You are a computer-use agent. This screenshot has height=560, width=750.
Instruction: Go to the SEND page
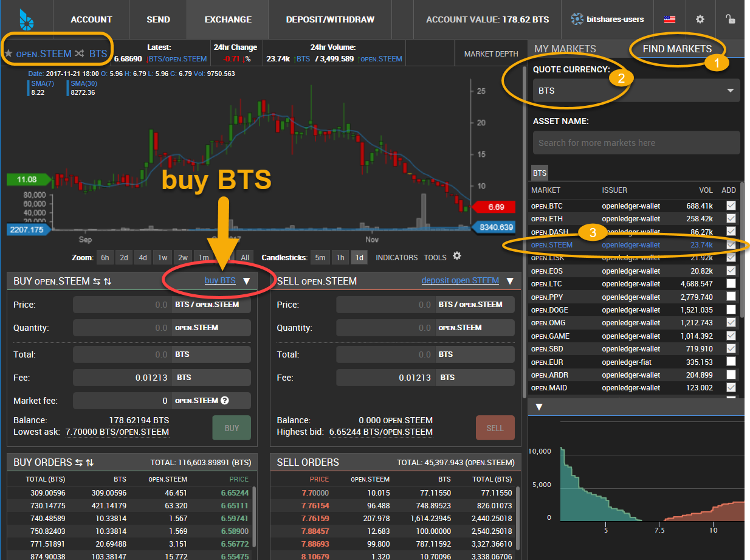[x=158, y=19]
